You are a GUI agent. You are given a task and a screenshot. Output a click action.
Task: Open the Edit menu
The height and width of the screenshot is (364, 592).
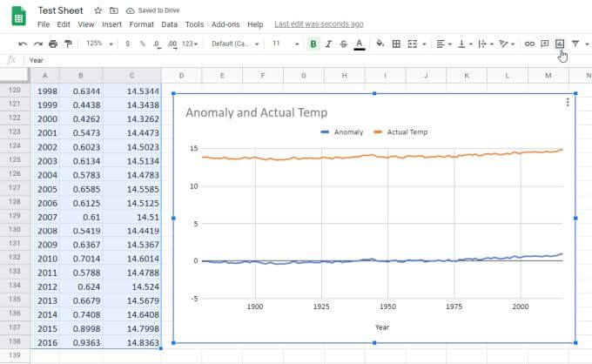point(64,24)
